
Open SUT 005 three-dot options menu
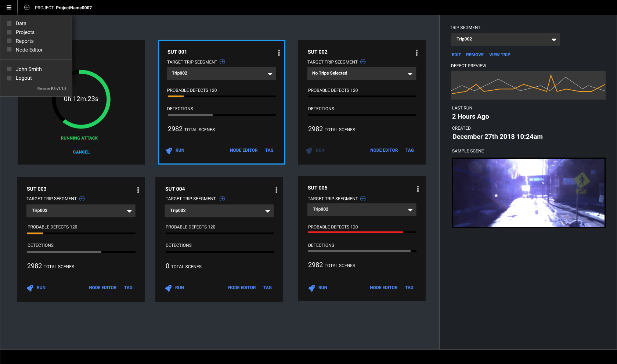418,189
